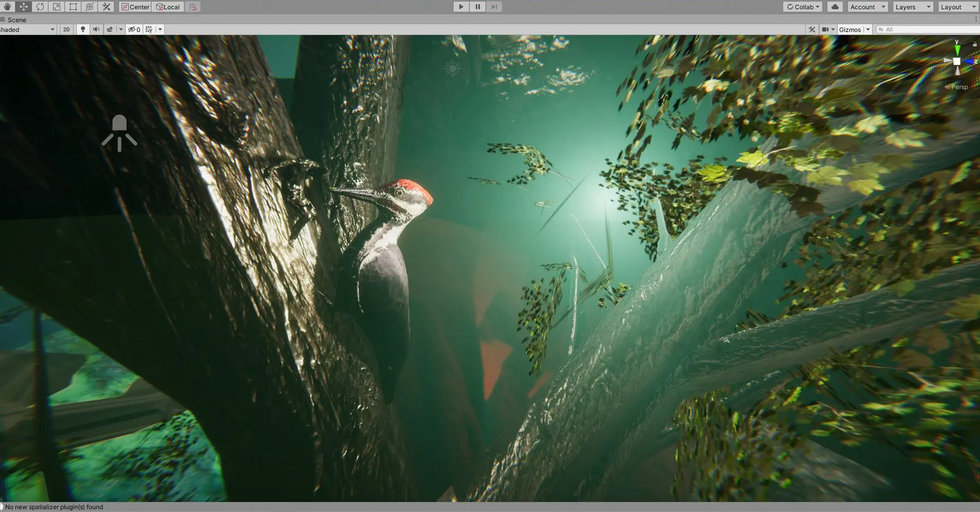The height and width of the screenshot is (512, 980).
Task: Pick the Rect Transform tool
Action: 73,7
